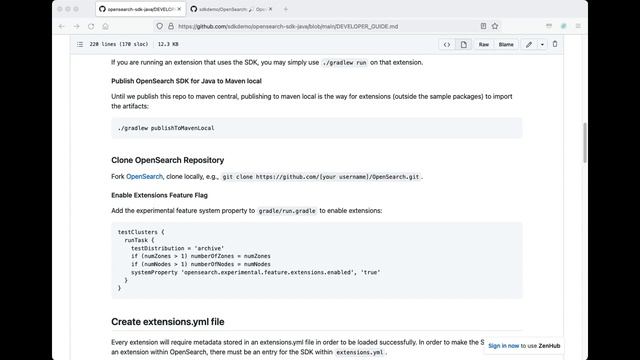Close the sdkdemo/OpenSearch tab
This screenshot has height=360, width=640.
pyautogui.click(x=270, y=9)
